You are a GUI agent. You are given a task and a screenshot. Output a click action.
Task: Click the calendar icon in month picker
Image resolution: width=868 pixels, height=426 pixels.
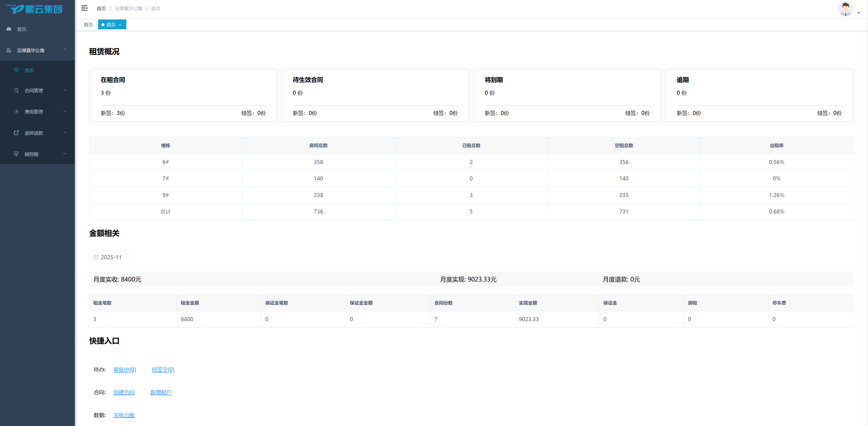pyautogui.click(x=96, y=257)
